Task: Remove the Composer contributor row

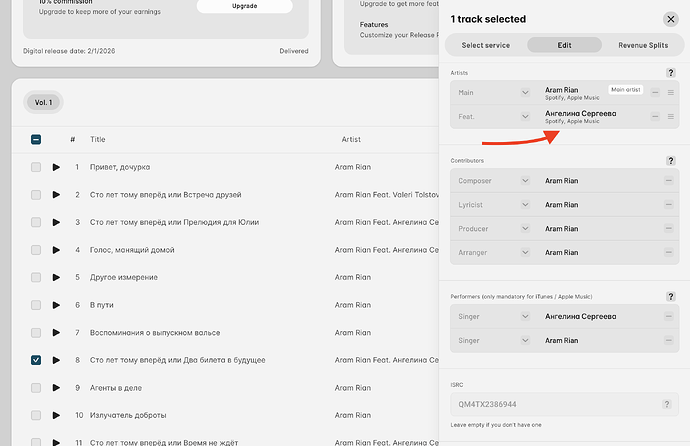Action: [x=667, y=181]
